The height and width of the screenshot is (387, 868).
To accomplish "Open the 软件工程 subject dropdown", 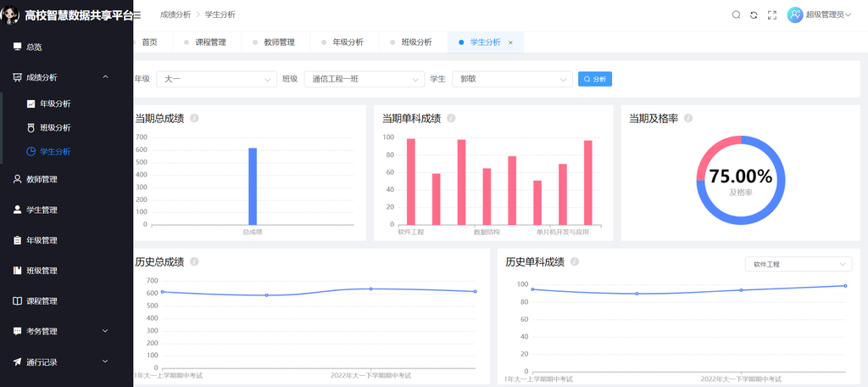I will (x=797, y=264).
